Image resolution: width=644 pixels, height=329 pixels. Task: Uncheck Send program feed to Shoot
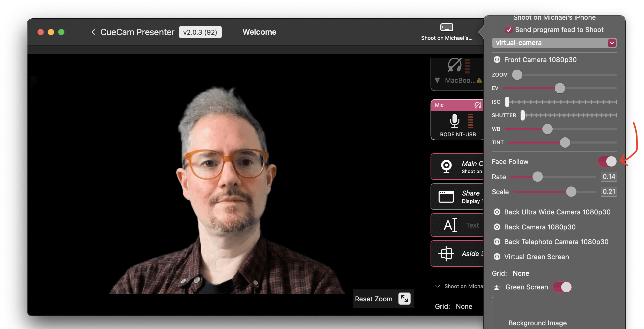tap(509, 30)
